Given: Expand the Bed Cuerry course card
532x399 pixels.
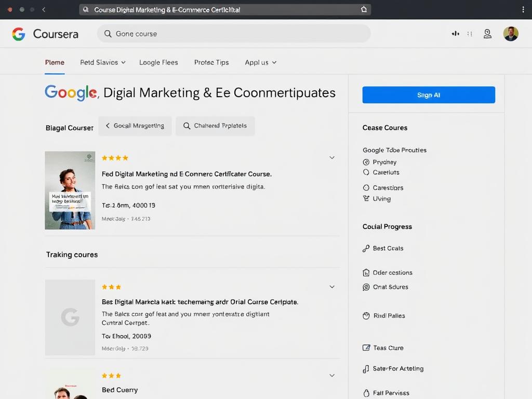Looking at the screenshot, I should click(x=332, y=376).
